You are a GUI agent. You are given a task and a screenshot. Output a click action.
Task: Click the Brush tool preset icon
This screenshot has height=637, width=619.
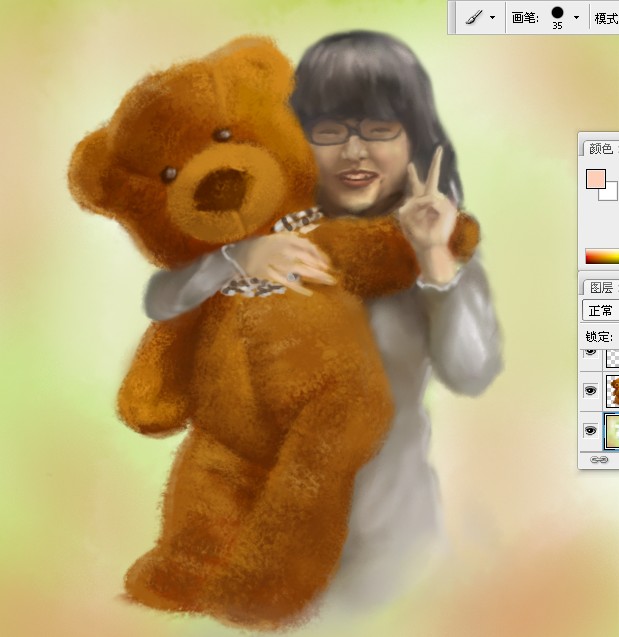(x=474, y=17)
